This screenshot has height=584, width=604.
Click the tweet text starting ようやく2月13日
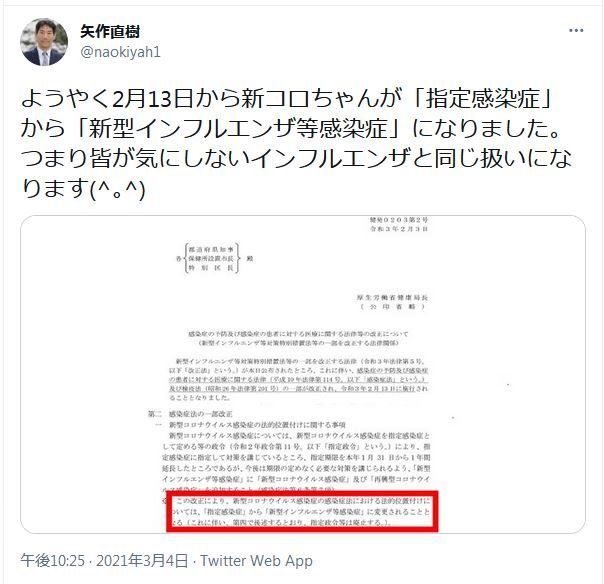coord(297,143)
